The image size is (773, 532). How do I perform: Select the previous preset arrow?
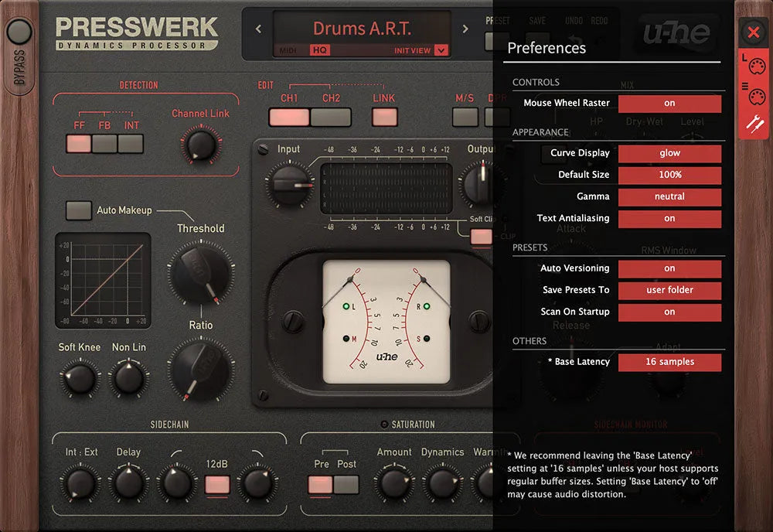click(258, 28)
